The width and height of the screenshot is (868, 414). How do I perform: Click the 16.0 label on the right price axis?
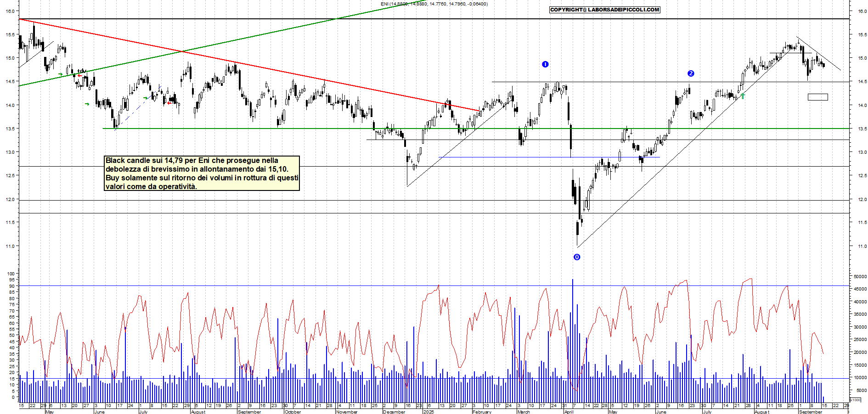(x=862, y=11)
